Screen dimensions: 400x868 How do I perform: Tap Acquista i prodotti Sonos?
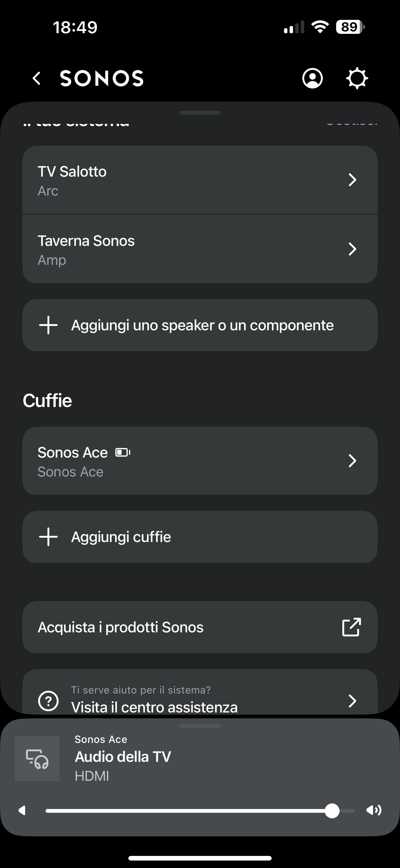pyautogui.click(x=168, y=627)
